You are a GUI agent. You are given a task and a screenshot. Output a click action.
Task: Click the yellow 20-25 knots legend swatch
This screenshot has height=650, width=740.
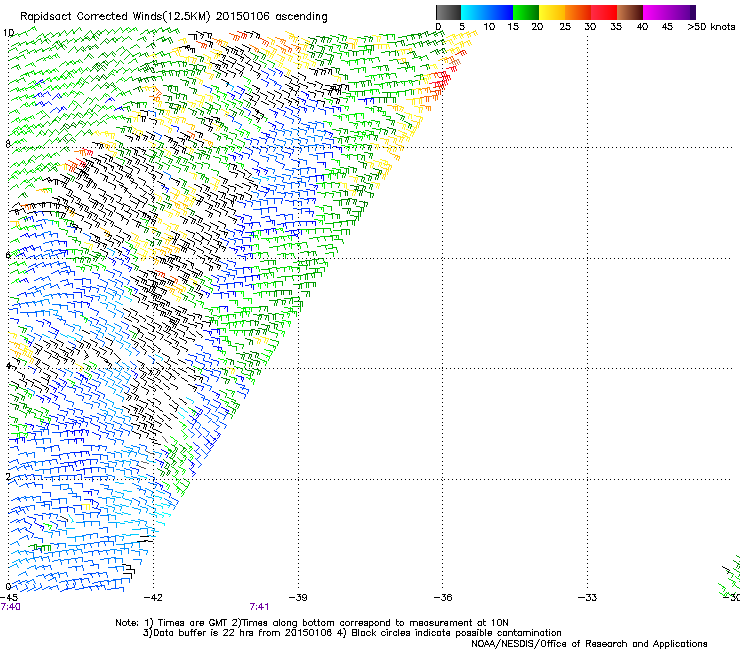pos(552,12)
